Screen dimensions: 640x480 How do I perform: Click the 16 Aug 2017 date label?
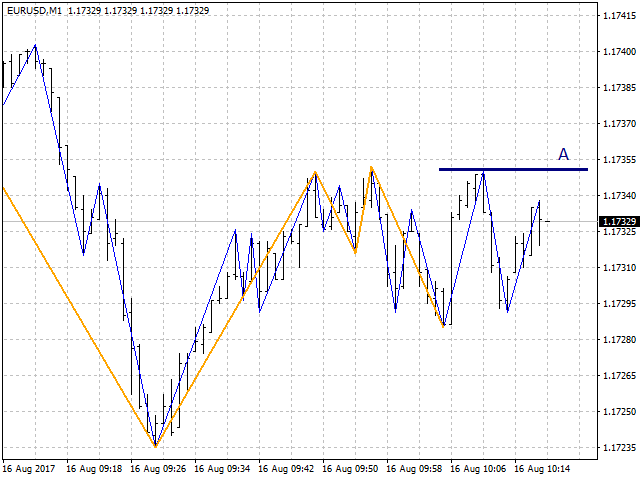[x=29, y=469]
